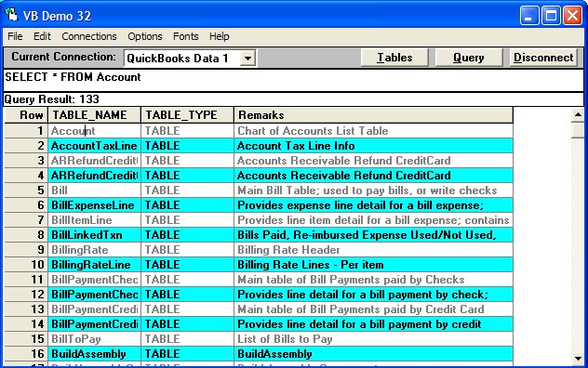This screenshot has width=588, height=368.
Task: Click the scrollbar down arrow
Action: click(578, 359)
